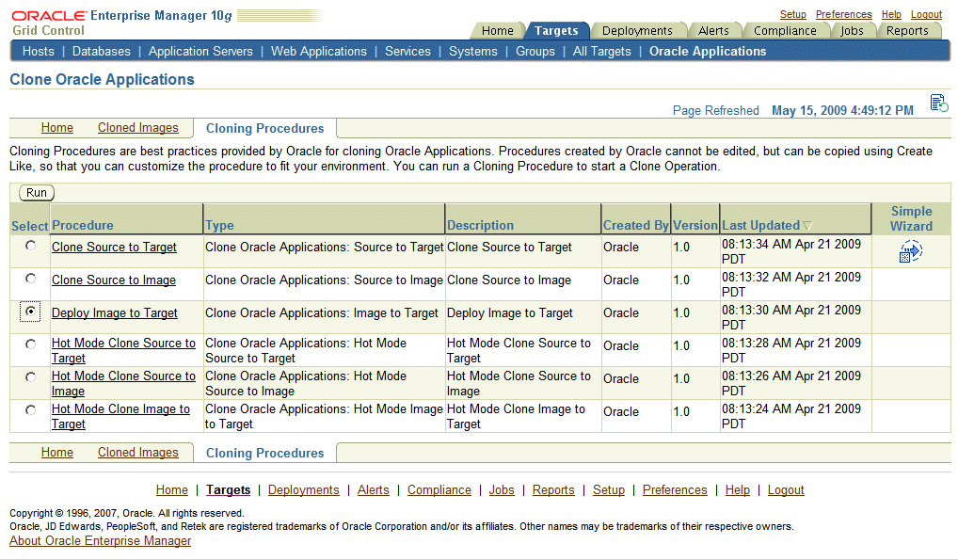
Task: Select Hot Mode Clone Source to Image radio
Action: 30,377
